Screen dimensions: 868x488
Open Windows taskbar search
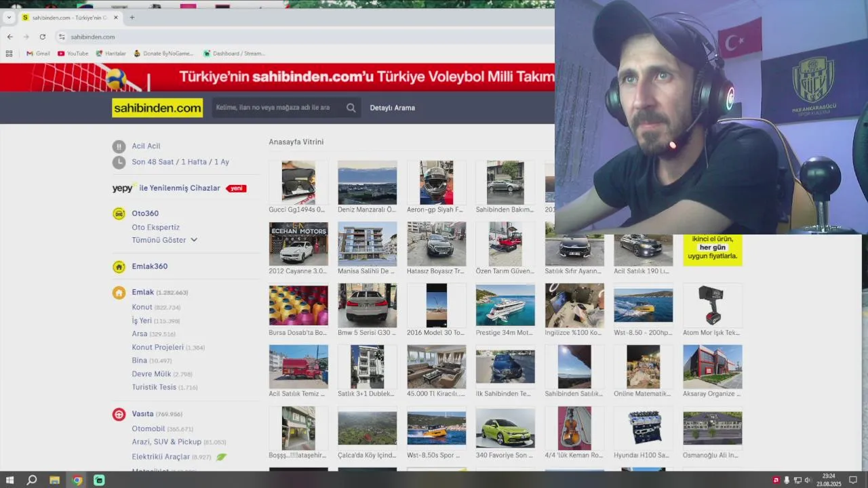pos(32,480)
